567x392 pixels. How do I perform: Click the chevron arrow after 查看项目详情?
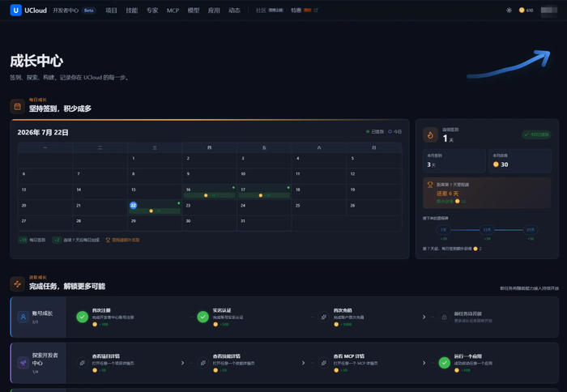(x=182, y=363)
